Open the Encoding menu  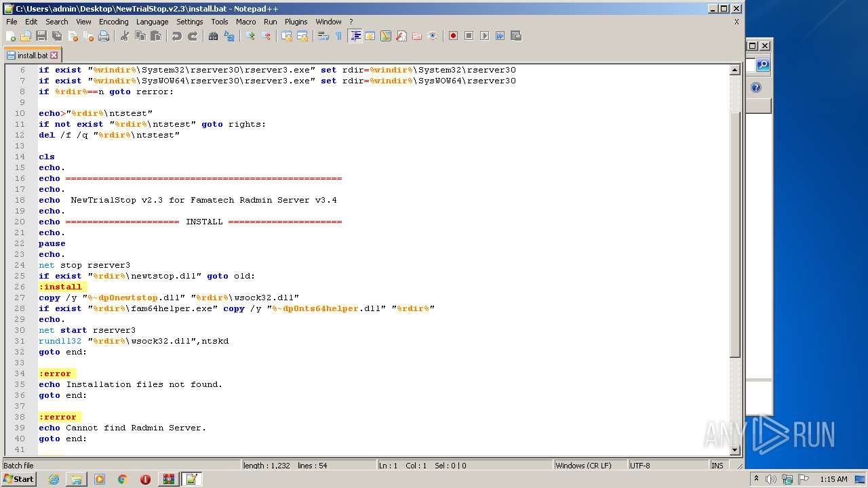click(x=113, y=22)
